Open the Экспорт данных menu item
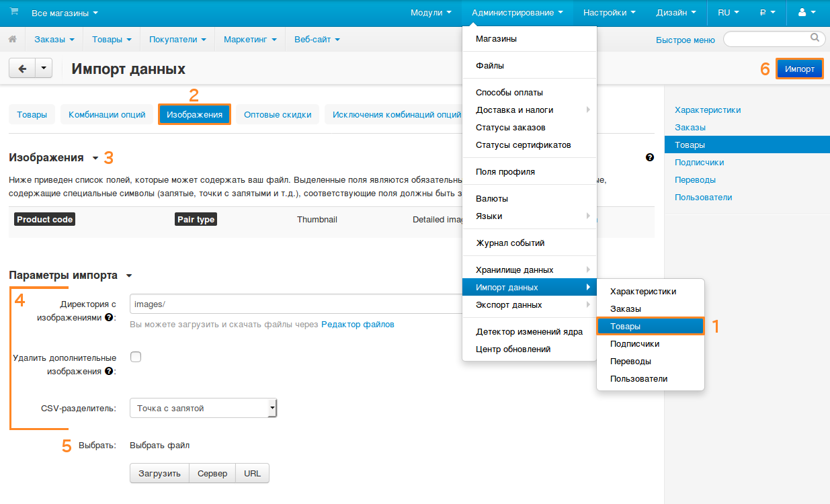Viewport: 830px width, 504px height. click(530, 304)
